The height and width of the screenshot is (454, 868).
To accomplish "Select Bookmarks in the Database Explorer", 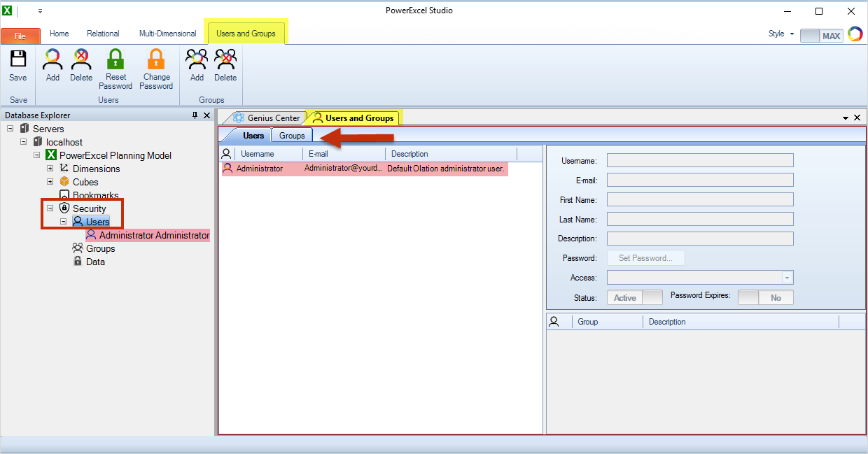I will click(95, 195).
